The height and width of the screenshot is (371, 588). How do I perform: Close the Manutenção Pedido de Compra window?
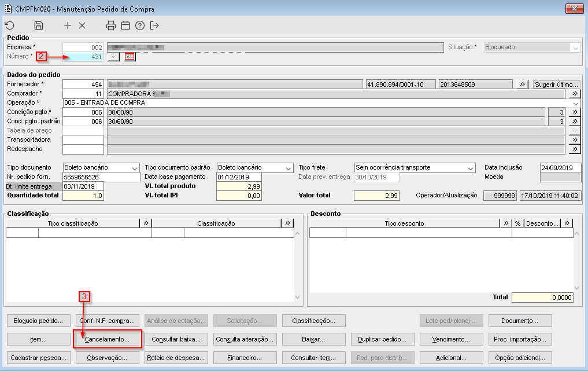574,8
